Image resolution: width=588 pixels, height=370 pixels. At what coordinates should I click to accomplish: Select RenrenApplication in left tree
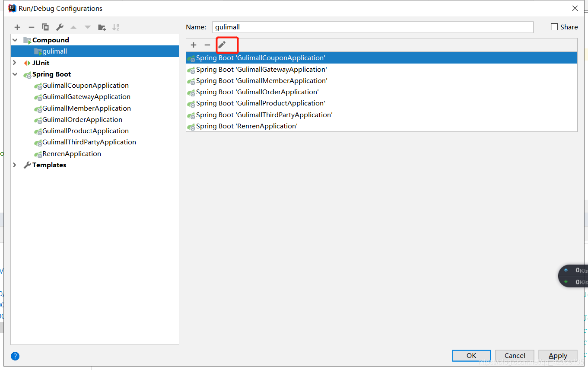tap(72, 154)
